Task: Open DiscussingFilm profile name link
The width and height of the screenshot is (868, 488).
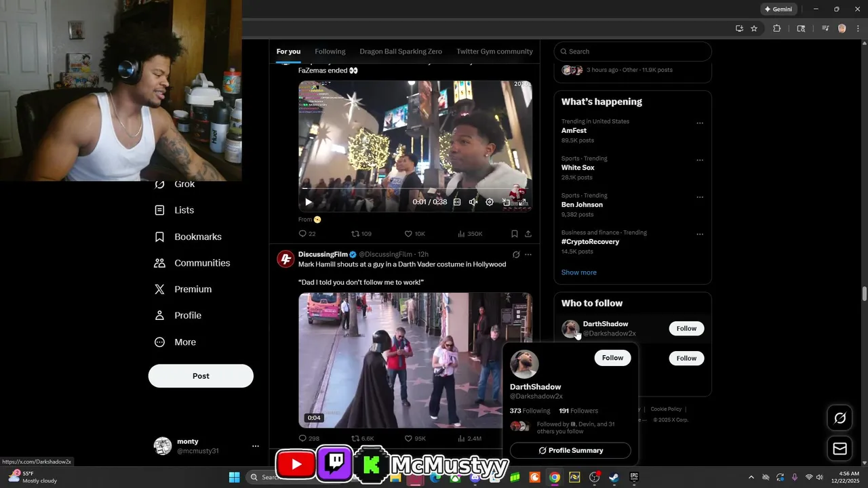Action: [323, 254]
